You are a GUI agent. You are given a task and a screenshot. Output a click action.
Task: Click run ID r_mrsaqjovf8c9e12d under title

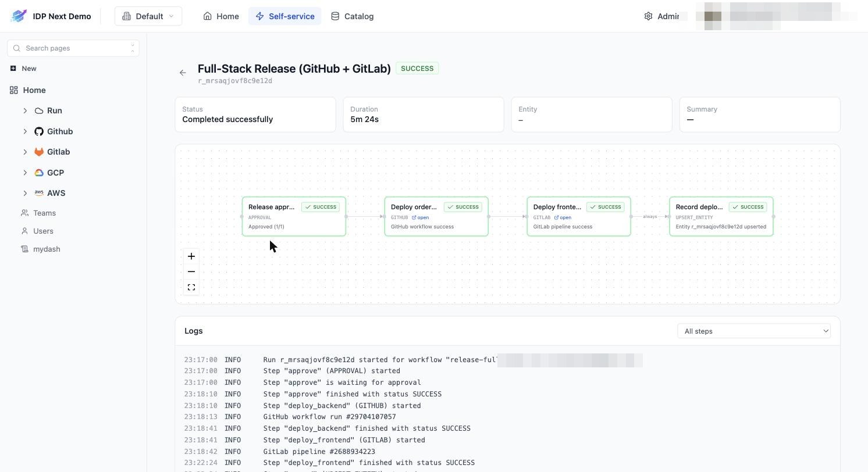point(235,81)
